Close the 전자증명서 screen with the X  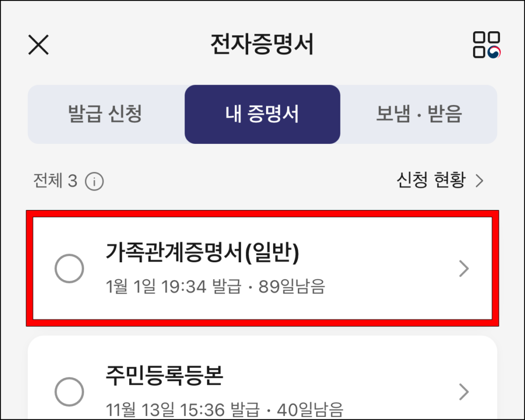coord(38,45)
